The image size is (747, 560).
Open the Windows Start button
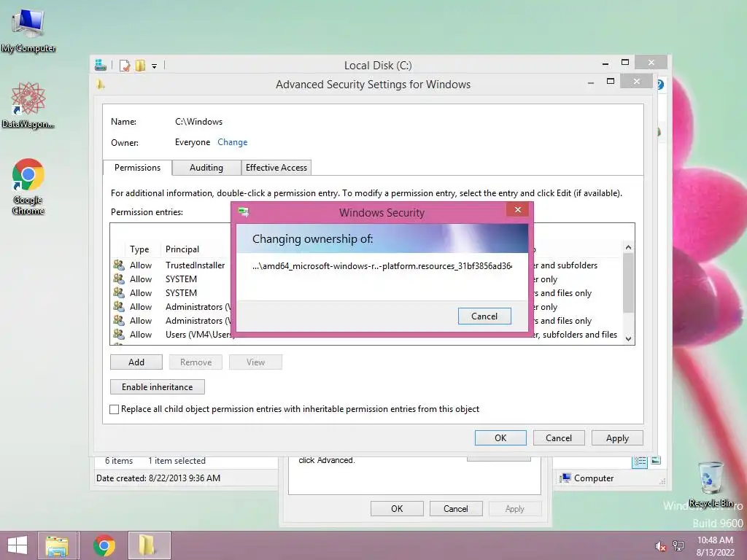[x=18, y=545]
